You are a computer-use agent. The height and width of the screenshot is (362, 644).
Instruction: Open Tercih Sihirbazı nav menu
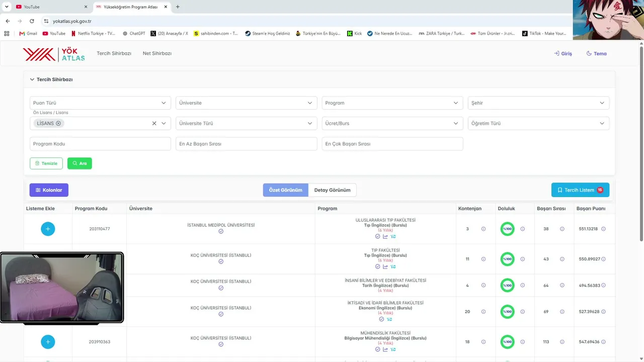114,53
